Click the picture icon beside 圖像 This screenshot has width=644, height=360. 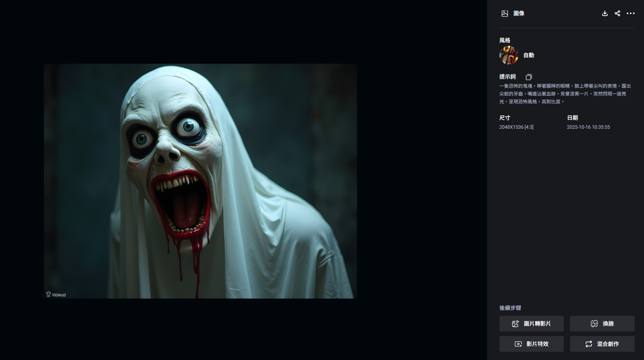pyautogui.click(x=505, y=14)
